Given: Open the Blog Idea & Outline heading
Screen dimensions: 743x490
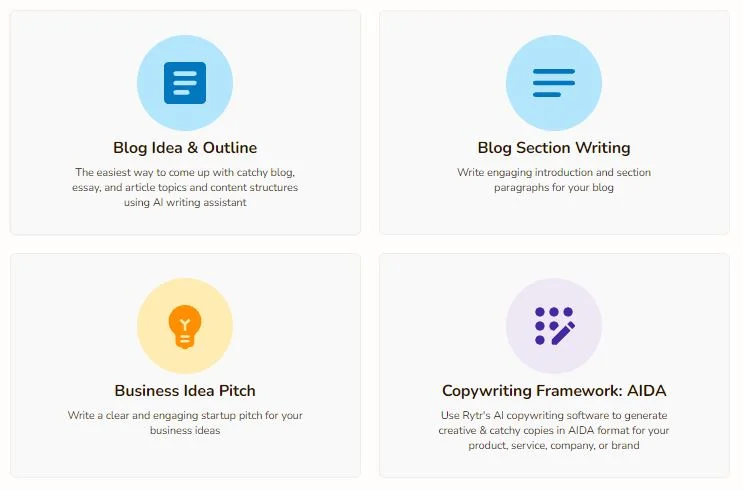Looking at the screenshot, I should pyautogui.click(x=185, y=148).
